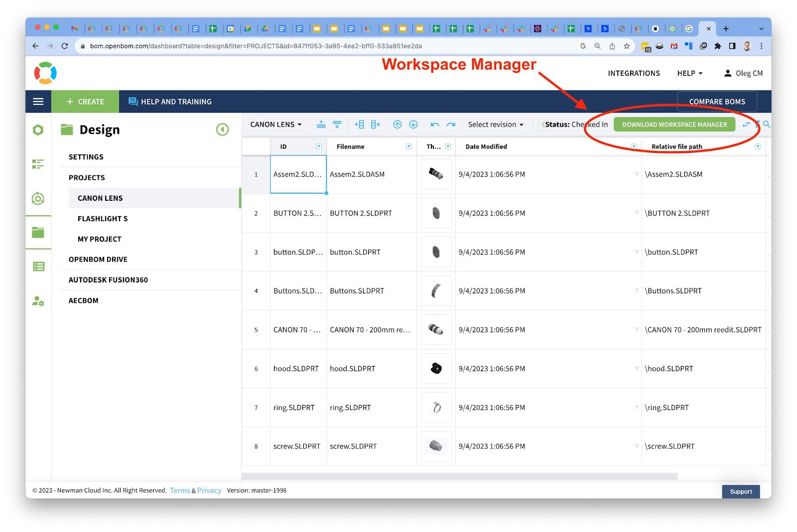Select the BUTTON 2.SLDPRT filename cell

tap(372, 213)
